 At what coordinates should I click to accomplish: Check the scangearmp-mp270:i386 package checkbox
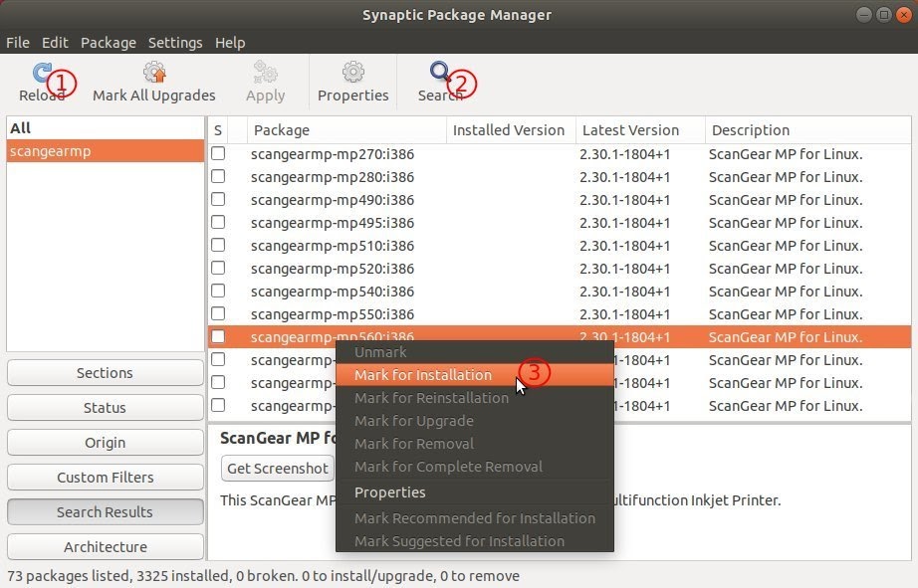point(217,154)
